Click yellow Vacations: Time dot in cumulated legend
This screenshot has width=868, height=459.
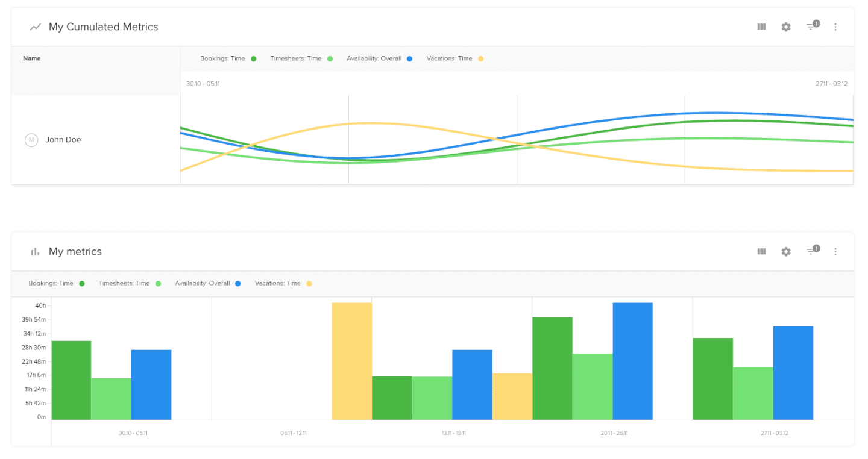pyautogui.click(x=480, y=58)
